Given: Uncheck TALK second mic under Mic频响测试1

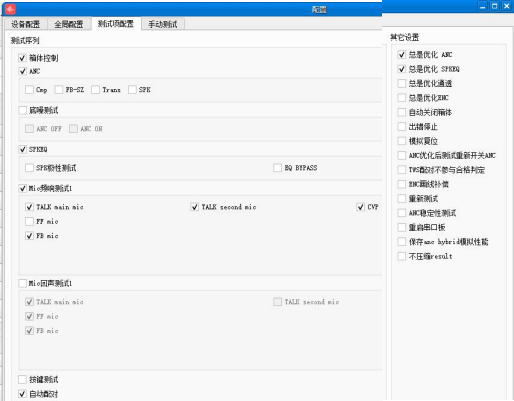Looking at the screenshot, I should pos(195,207).
